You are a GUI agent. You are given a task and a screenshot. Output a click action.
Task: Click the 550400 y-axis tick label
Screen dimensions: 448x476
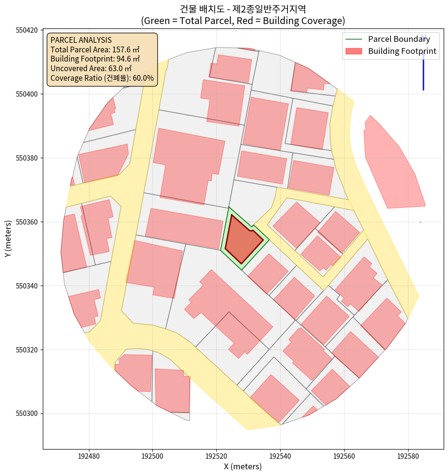pyautogui.click(x=28, y=94)
